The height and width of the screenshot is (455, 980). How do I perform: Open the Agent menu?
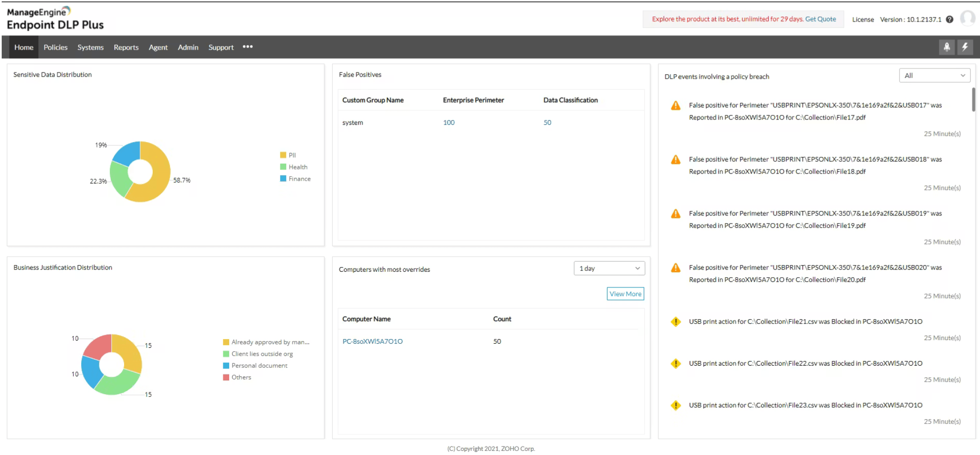tap(158, 47)
